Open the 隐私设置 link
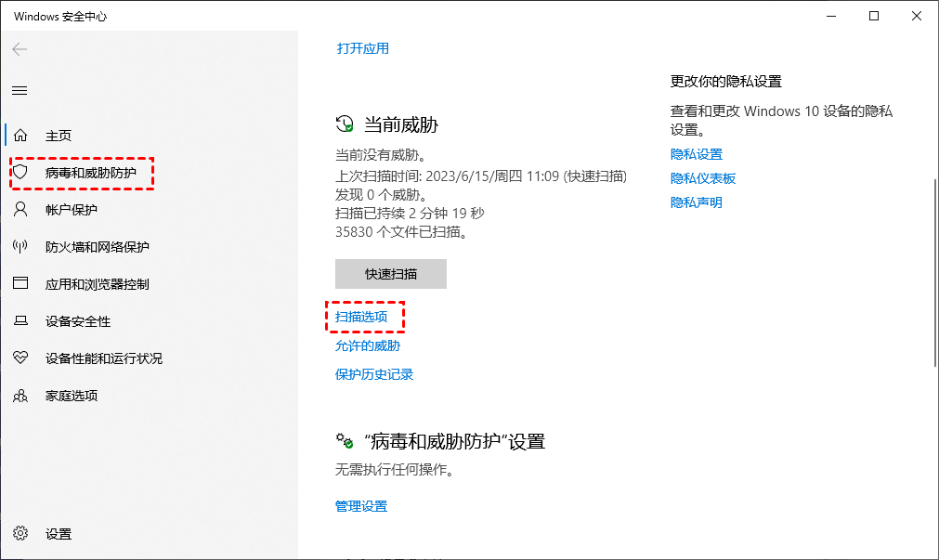The height and width of the screenshot is (560, 939). coord(697,154)
